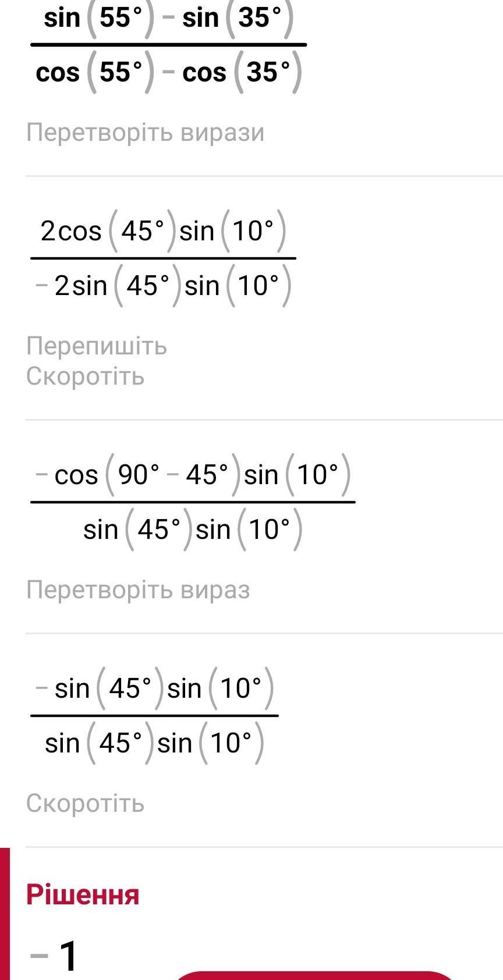Select the numerator −sin(45°)sin(10°)
The height and width of the screenshot is (980, 503).
[x=154, y=689]
